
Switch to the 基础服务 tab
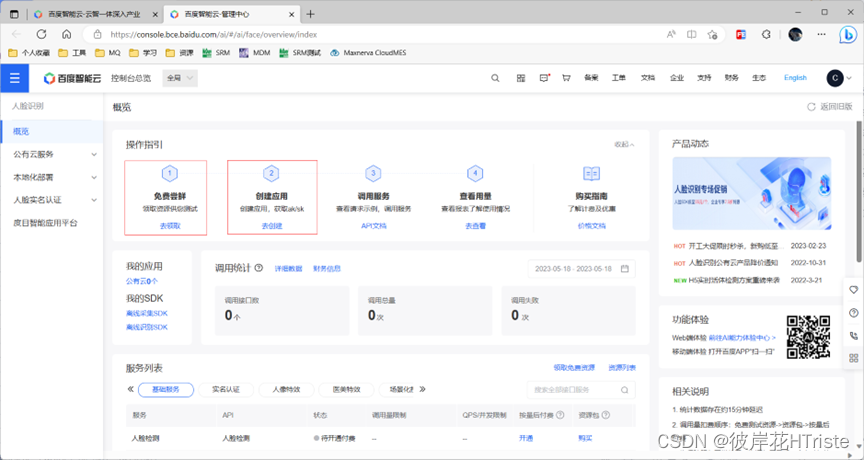166,389
